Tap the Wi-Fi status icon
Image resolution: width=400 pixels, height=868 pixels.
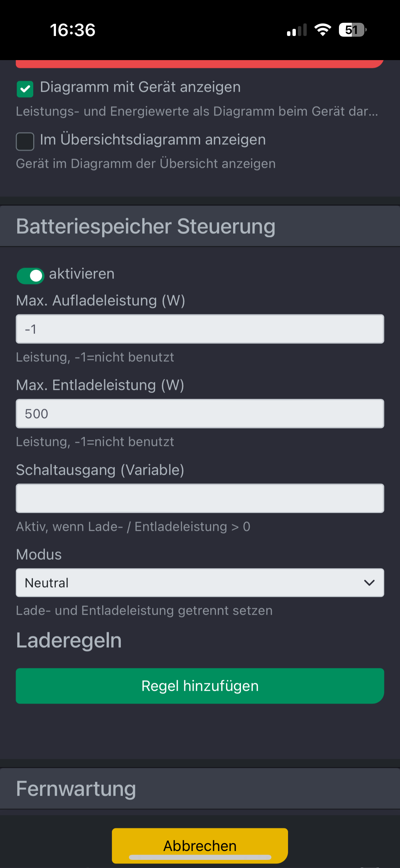[323, 30]
